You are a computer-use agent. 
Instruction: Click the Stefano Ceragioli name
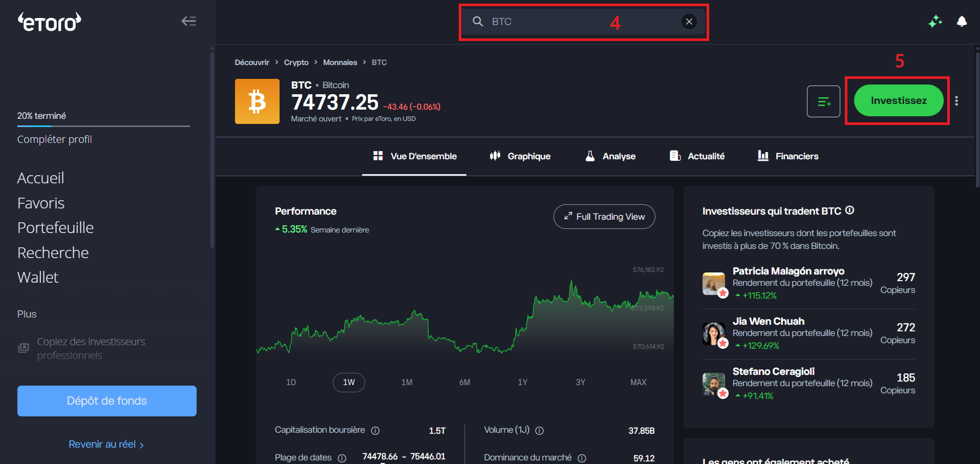(774, 371)
